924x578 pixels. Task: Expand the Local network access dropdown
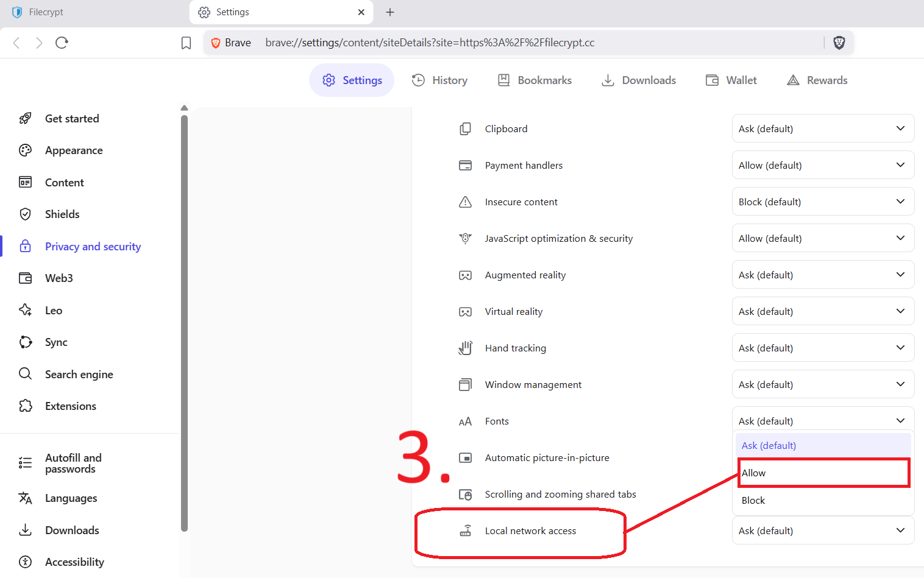822,531
